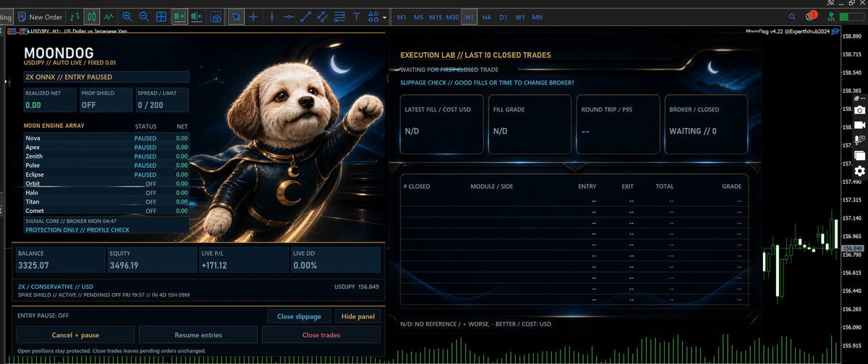Click Resume entries button
Image resolution: width=868 pixels, height=364 pixels.
tap(198, 335)
